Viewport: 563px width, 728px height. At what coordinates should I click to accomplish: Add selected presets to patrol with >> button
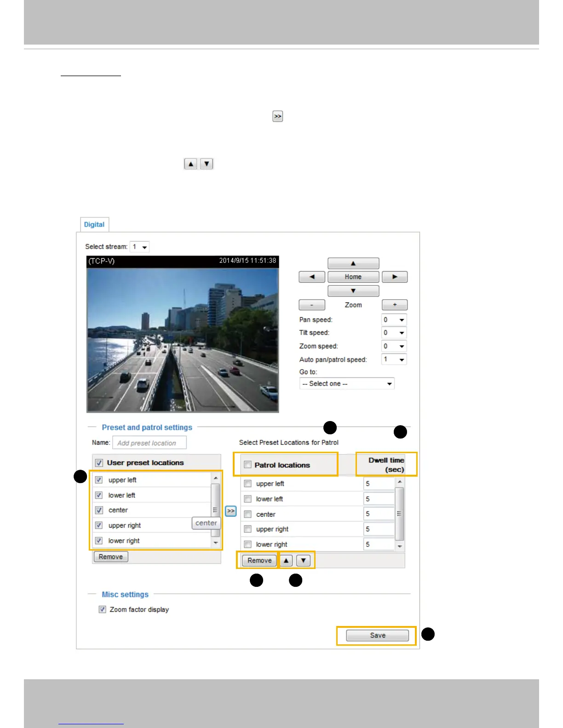pos(231,511)
